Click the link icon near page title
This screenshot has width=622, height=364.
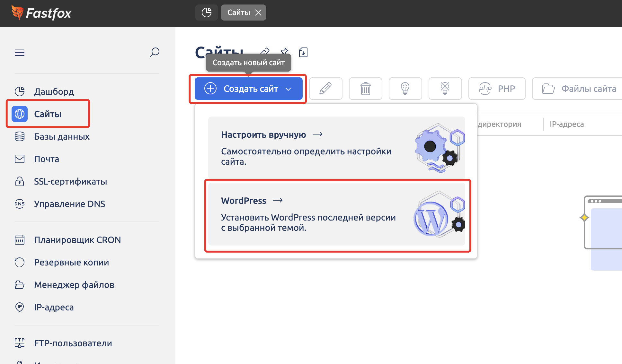pyautogui.click(x=265, y=51)
